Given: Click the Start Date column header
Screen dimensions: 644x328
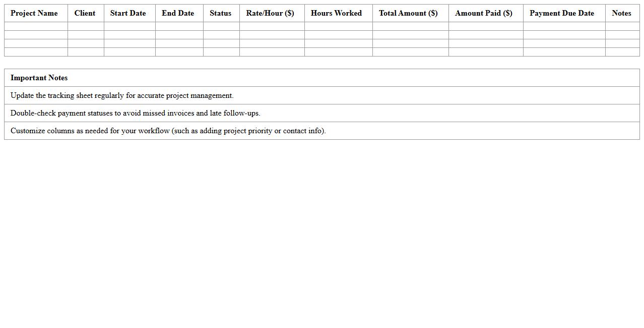Looking at the screenshot, I should 128,13.
